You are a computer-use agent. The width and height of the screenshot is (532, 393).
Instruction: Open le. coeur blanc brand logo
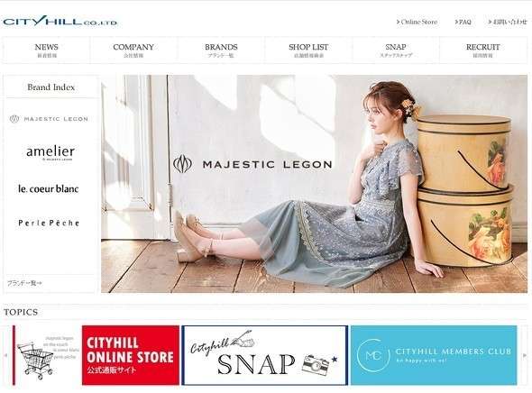click(49, 189)
